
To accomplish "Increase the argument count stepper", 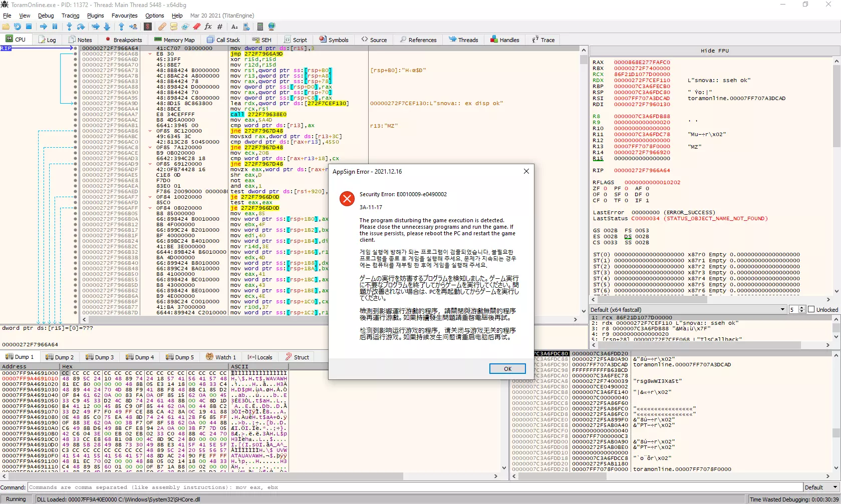I will [x=802, y=308].
